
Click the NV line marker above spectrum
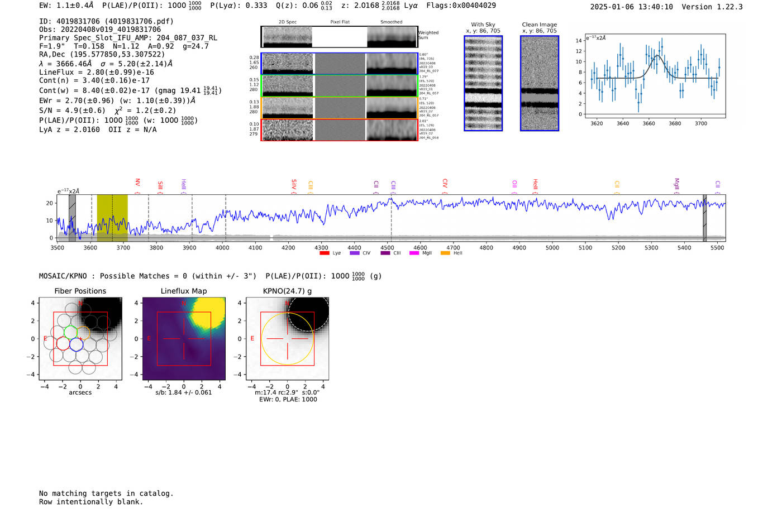[137, 183]
